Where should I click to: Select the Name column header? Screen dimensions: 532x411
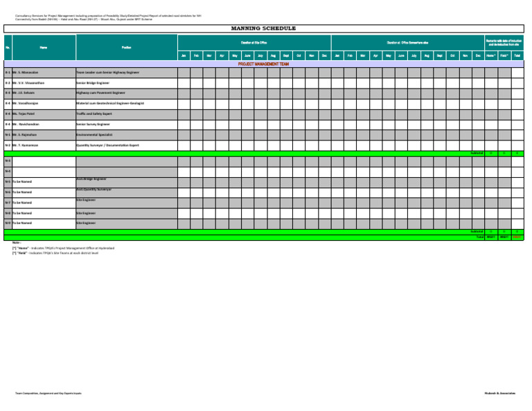coord(44,47)
